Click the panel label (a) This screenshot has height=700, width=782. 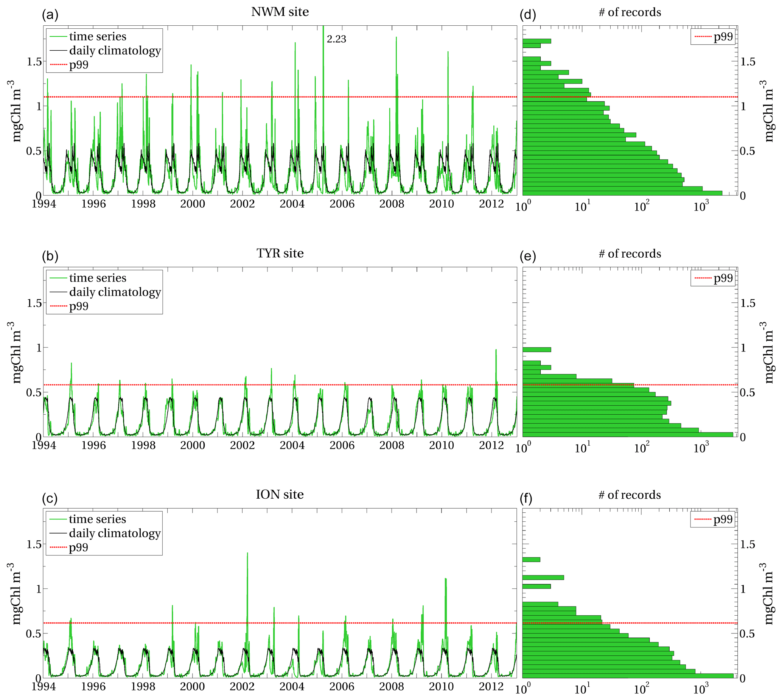pos(50,15)
